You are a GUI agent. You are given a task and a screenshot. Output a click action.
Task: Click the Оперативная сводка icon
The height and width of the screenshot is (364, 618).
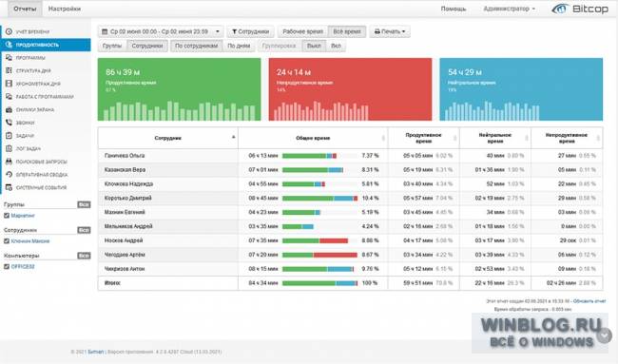[x=9, y=175]
